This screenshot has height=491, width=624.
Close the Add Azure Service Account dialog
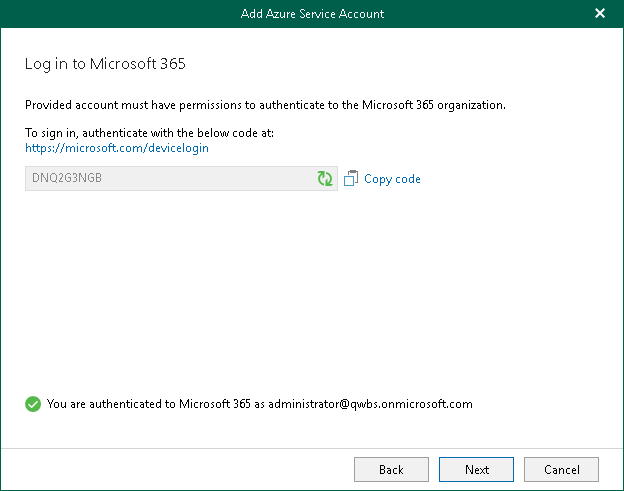(600, 14)
